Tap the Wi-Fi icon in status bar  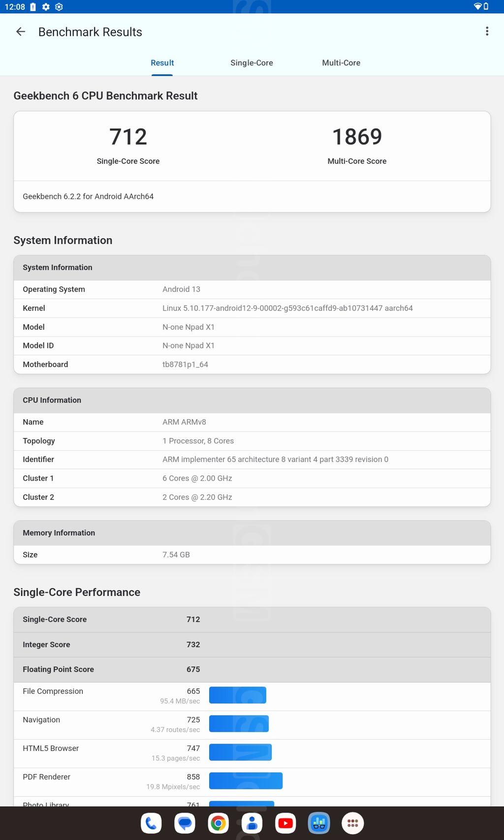click(477, 6)
